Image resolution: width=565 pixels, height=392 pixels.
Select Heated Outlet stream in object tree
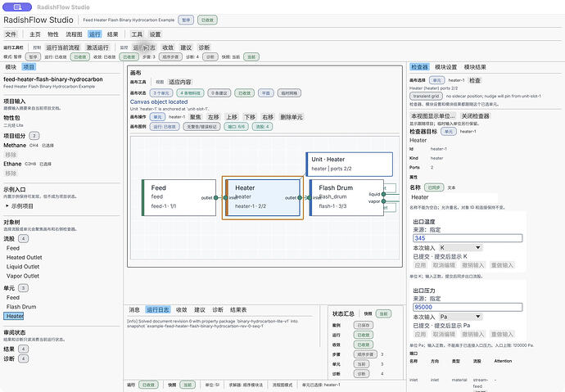(24, 257)
